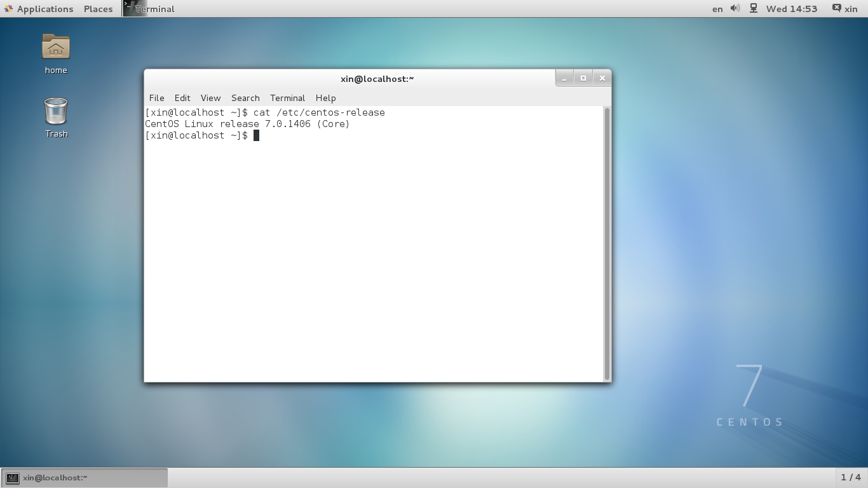The height and width of the screenshot is (488, 868).
Task: Open the Trash desktop icon
Action: [56, 118]
